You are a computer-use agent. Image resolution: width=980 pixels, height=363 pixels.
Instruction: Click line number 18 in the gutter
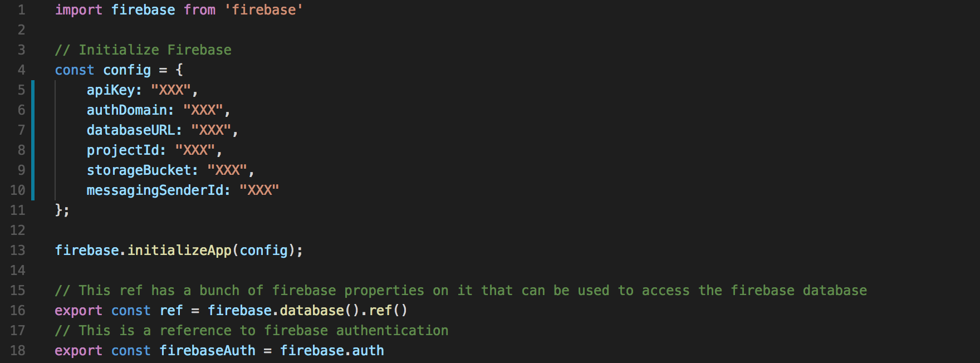(x=18, y=351)
